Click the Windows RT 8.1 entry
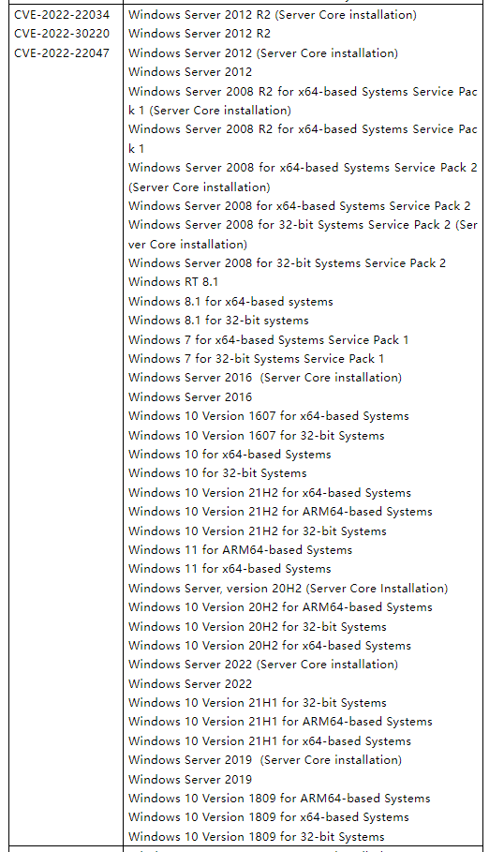The image size is (504, 852). click(172, 282)
